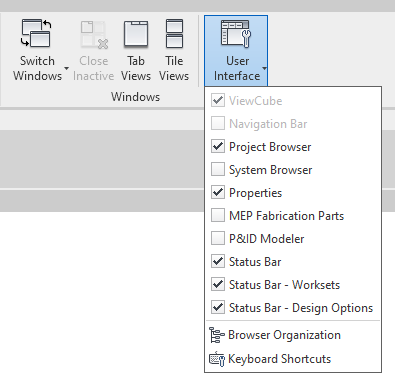
Task: Uncheck the Properties palette checkbox
Action: coord(218,193)
